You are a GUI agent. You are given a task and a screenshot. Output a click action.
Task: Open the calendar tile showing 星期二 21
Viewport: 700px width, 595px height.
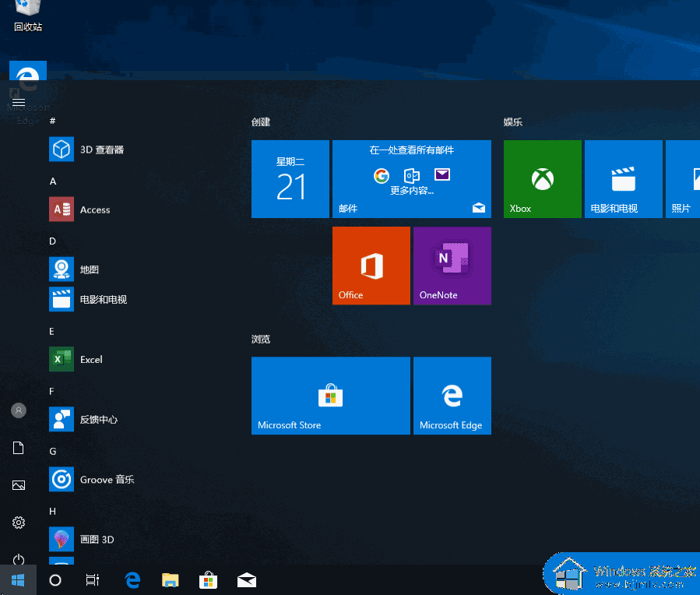tap(290, 179)
